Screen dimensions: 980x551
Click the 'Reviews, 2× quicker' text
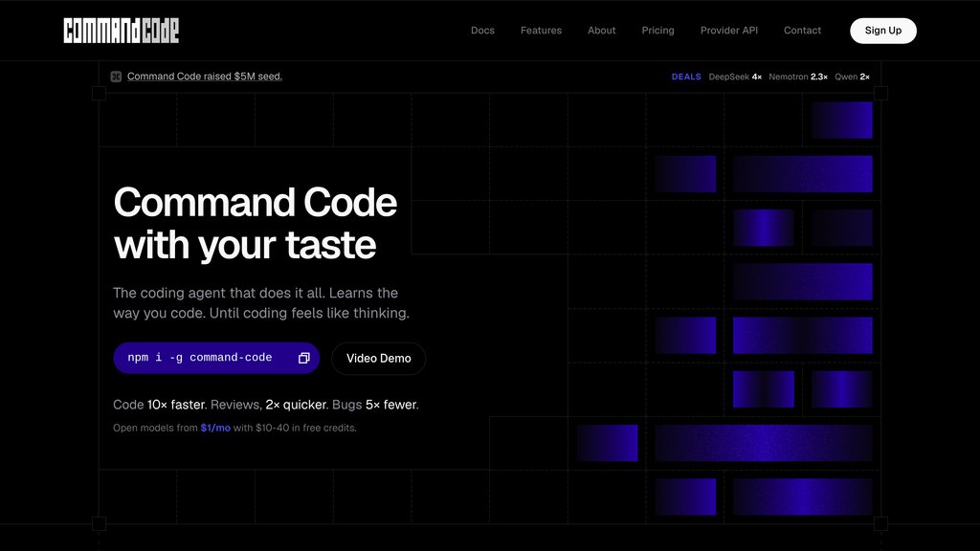tap(269, 405)
